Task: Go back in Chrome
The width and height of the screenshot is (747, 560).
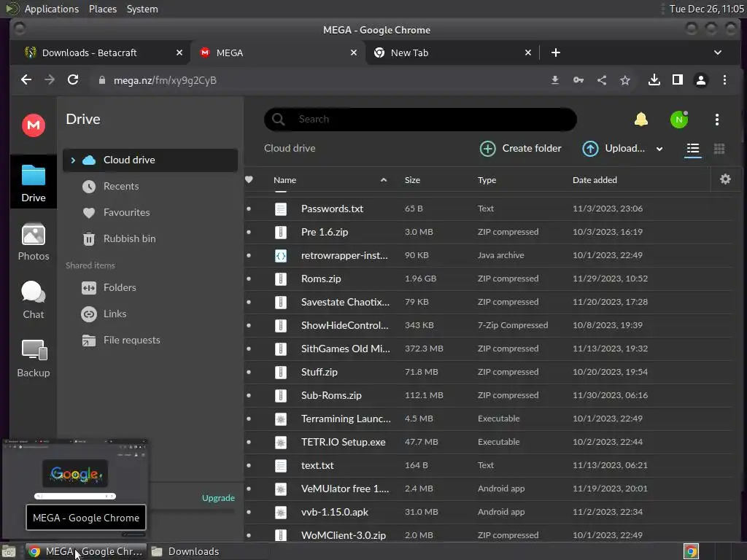Action: tap(26, 80)
